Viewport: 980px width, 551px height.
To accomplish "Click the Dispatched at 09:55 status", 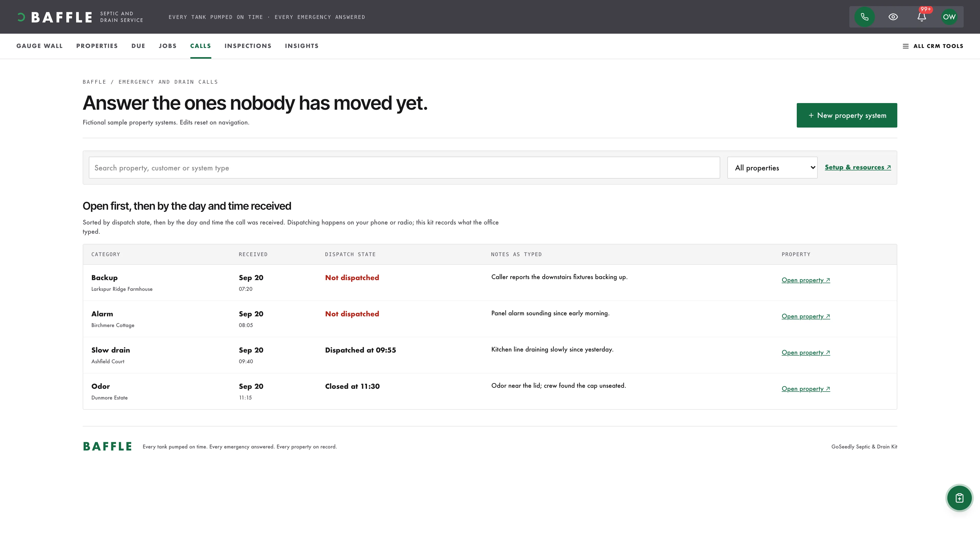I will coord(360,350).
